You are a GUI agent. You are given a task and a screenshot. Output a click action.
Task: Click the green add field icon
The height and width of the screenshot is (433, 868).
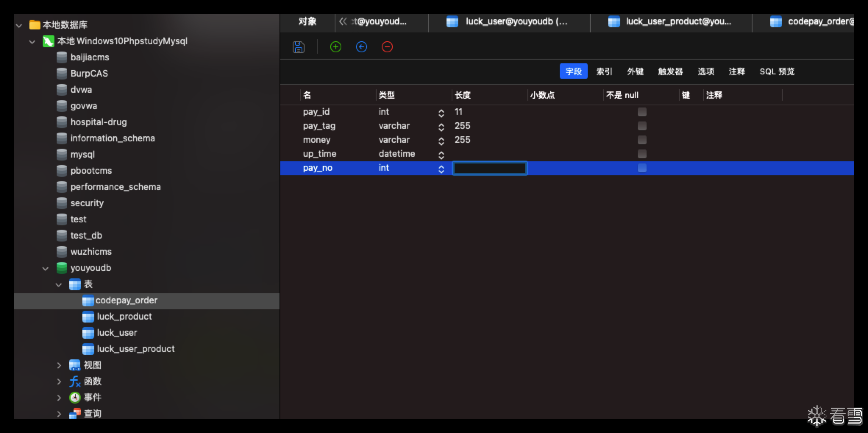click(x=335, y=47)
